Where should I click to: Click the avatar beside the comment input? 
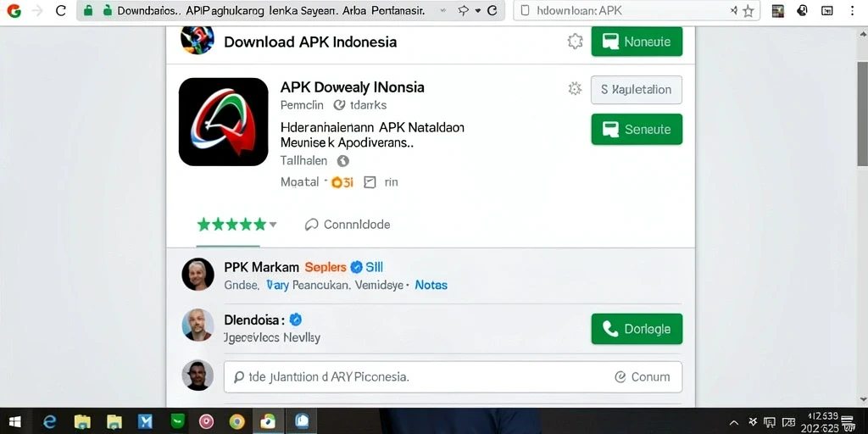click(x=198, y=376)
